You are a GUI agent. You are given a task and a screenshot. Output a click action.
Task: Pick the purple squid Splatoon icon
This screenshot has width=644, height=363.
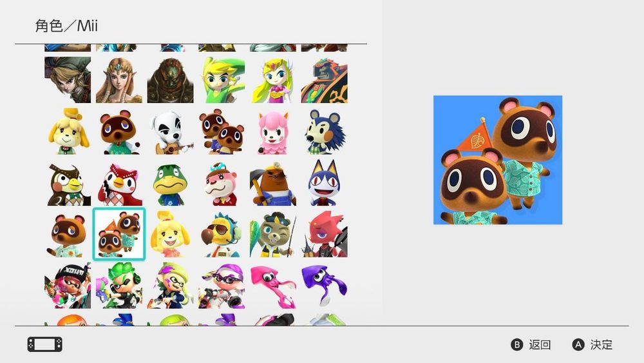tap(324, 286)
